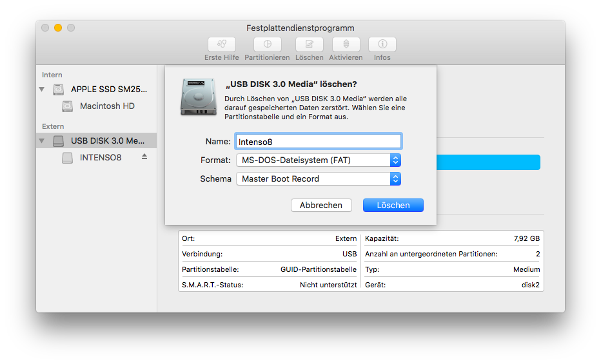
Task: Select APPLE SSD in the sidebar
Action: (108, 89)
